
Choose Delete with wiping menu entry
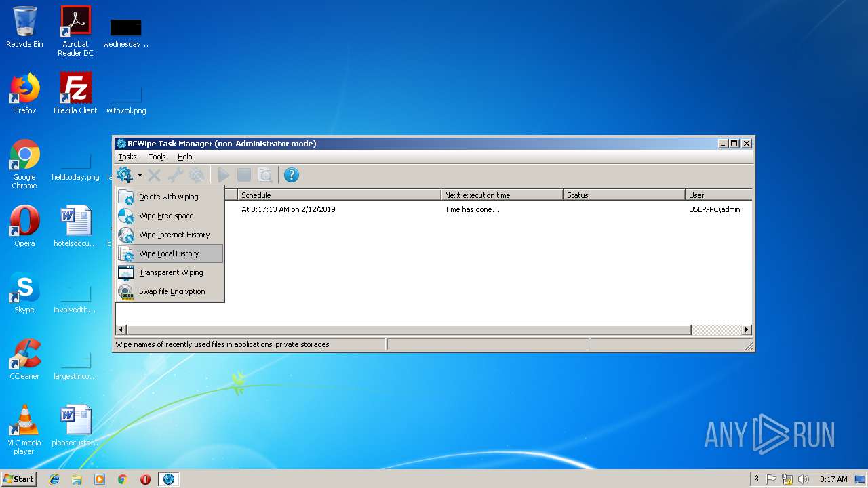click(170, 197)
